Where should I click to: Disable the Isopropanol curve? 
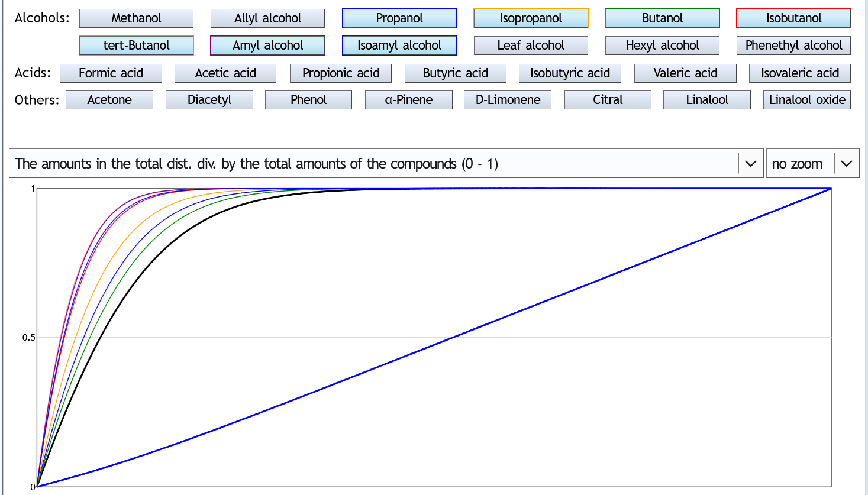click(x=531, y=18)
